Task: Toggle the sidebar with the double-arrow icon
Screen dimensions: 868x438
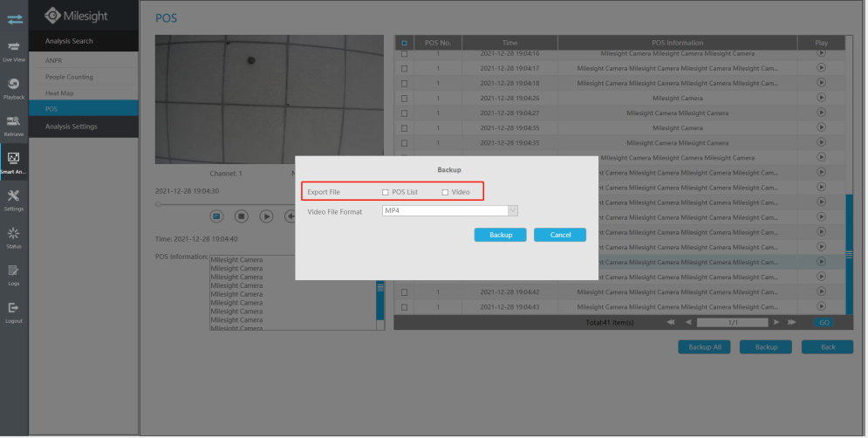Action: click(14, 19)
